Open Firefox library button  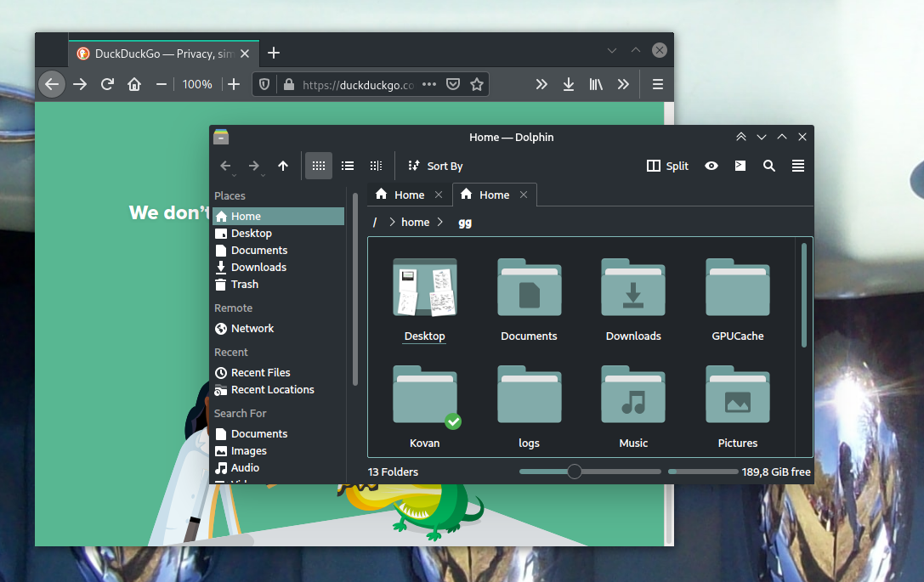(596, 84)
